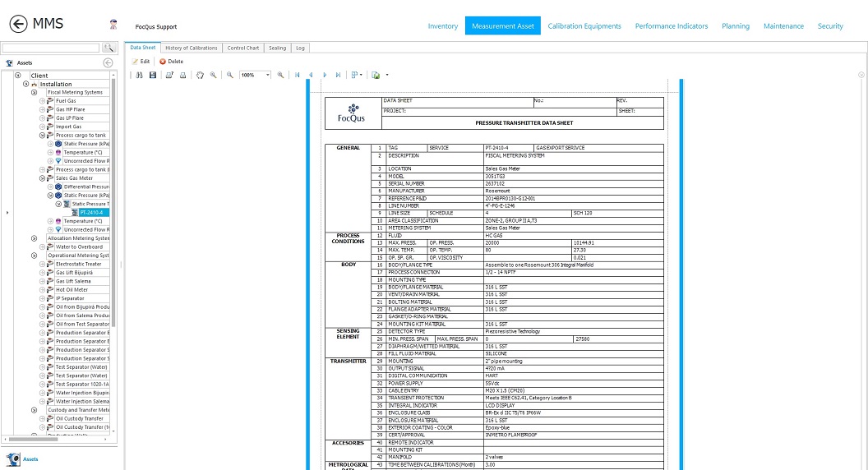
Task: Click into the asset search input field
Action: point(51,48)
